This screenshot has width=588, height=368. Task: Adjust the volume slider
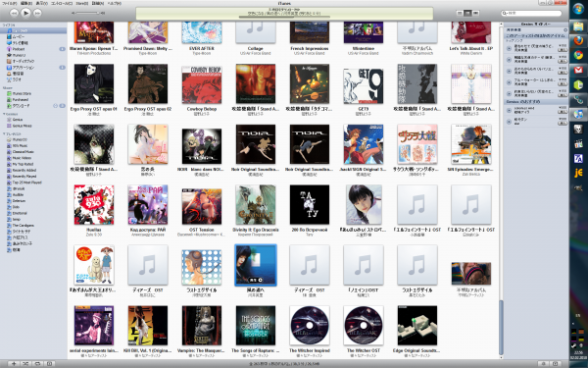[88, 13]
